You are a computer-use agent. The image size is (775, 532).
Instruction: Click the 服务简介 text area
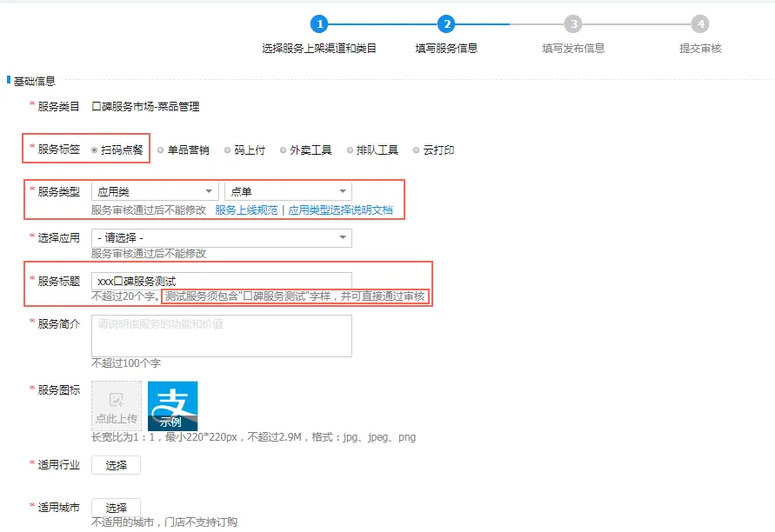[x=222, y=336]
